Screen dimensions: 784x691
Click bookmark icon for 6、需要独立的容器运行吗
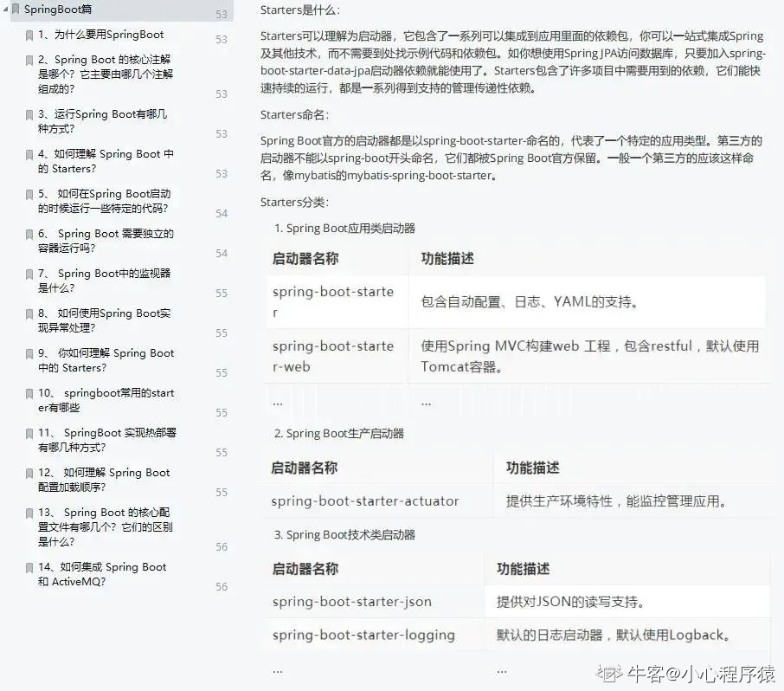coord(29,234)
